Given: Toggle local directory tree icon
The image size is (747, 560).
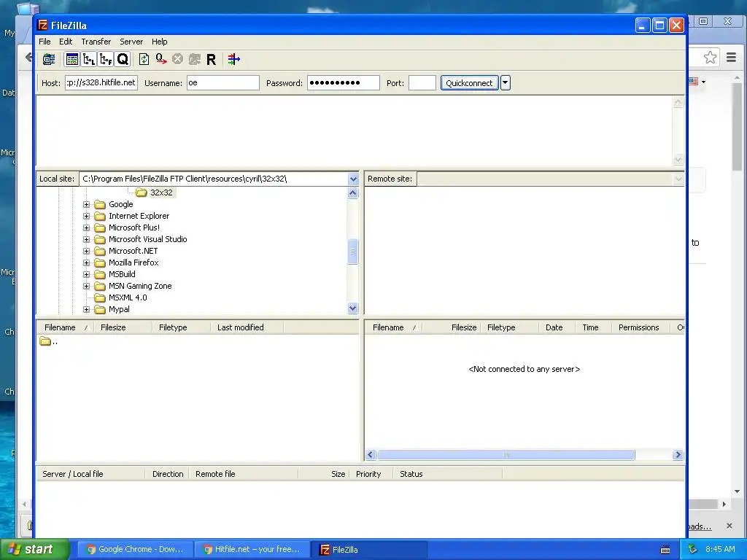Looking at the screenshot, I should click(88, 59).
